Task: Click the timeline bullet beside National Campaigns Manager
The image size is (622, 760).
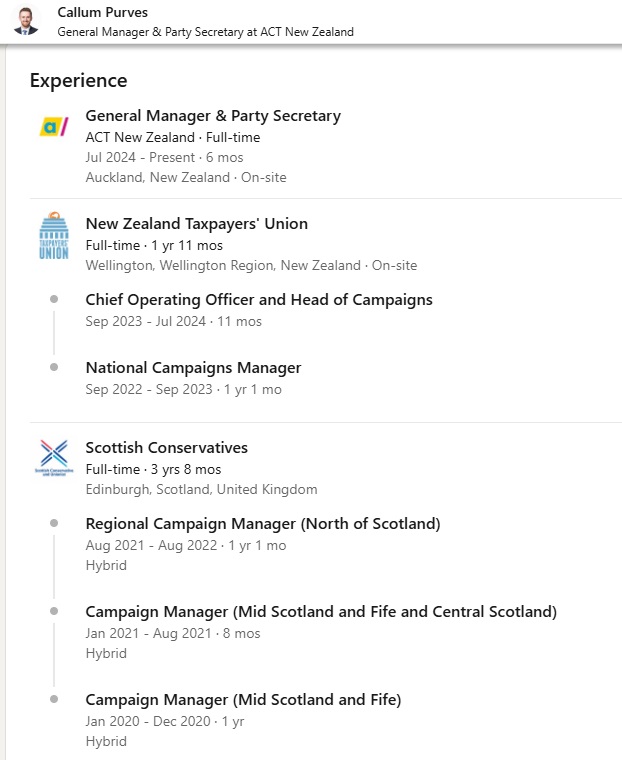Action: (x=54, y=367)
